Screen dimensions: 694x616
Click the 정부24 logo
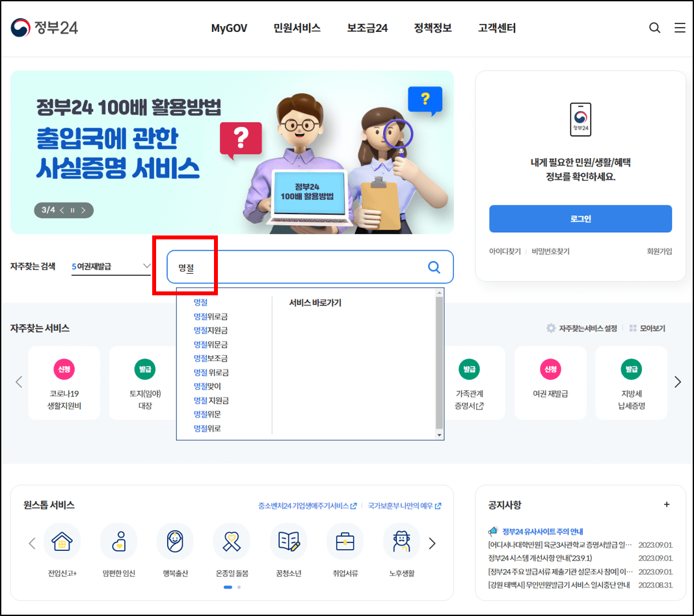(44, 28)
